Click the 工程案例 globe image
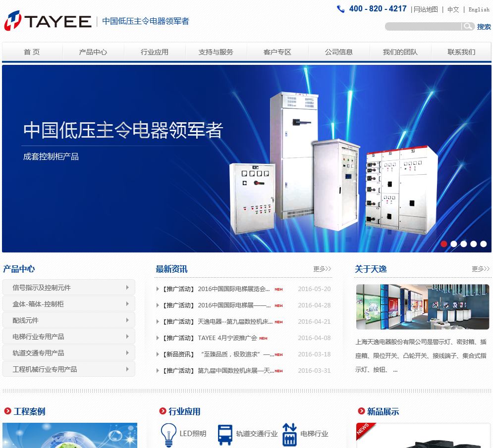The height and width of the screenshot is (448, 493). pyautogui.click(x=70, y=435)
